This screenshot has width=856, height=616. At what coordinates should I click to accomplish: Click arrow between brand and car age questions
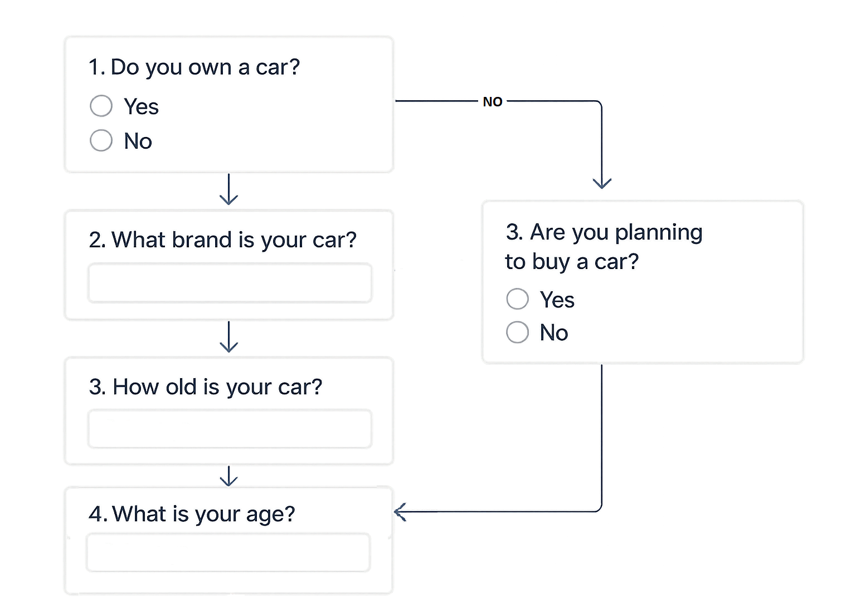click(229, 337)
